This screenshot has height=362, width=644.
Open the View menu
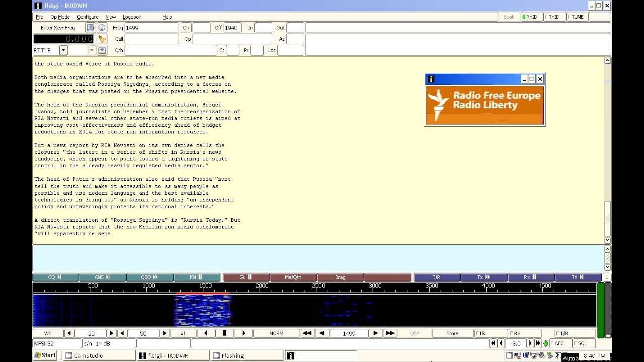[111, 17]
